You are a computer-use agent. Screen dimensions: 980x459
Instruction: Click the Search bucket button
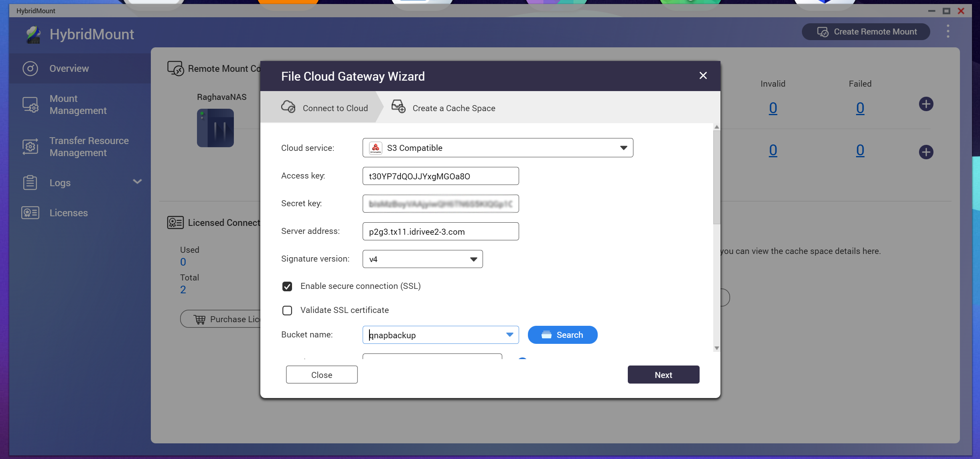(x=562, y=335)
